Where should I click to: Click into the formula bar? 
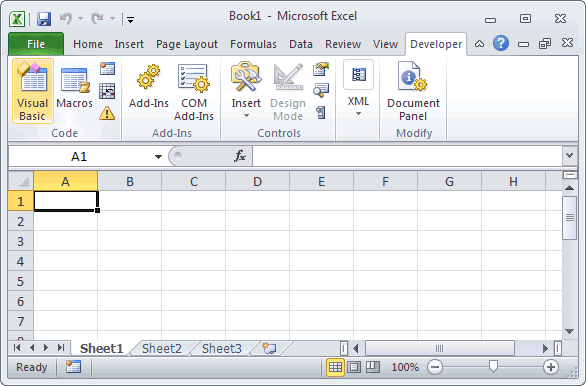coord(407,156)
